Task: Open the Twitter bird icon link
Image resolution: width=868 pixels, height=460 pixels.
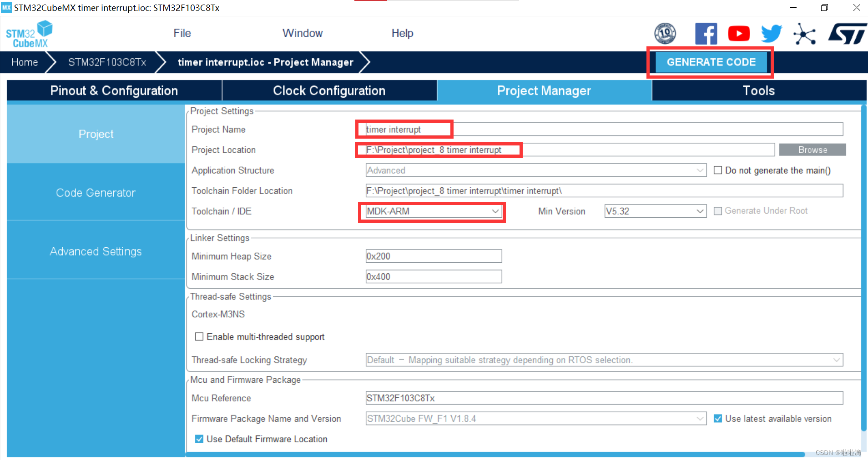Action: pos(772,34)
